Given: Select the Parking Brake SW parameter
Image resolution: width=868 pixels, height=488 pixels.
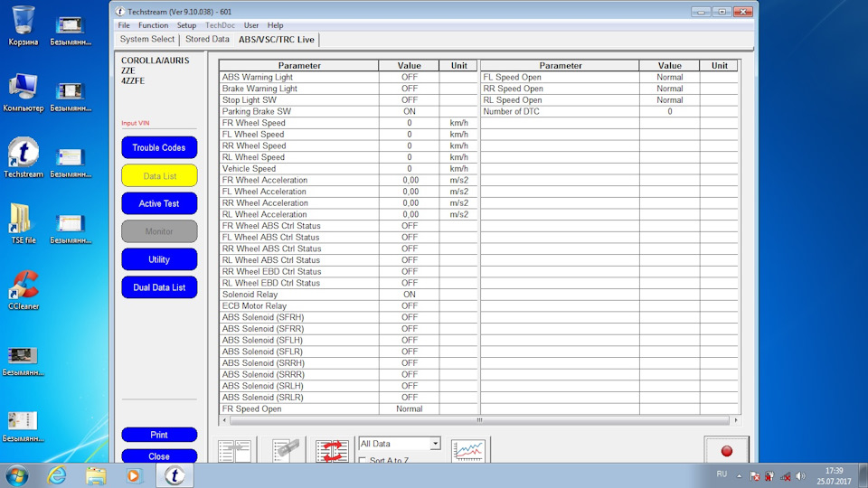Looking at the screenshot, I should pyautogui.click(x=256, y=111).
